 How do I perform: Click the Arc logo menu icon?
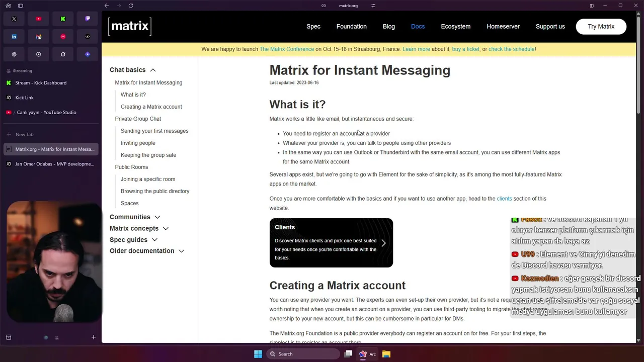[9, 6]
